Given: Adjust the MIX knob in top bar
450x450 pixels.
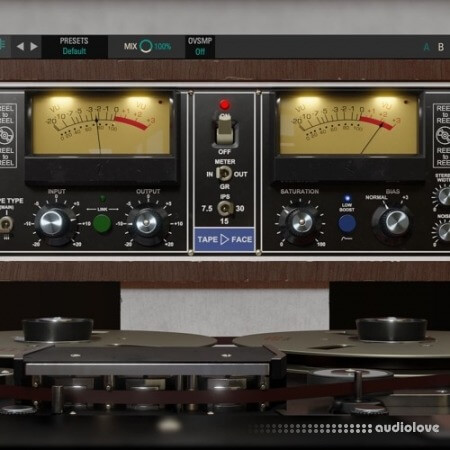Looking at the screenshot, I should [x=146, y=46].
